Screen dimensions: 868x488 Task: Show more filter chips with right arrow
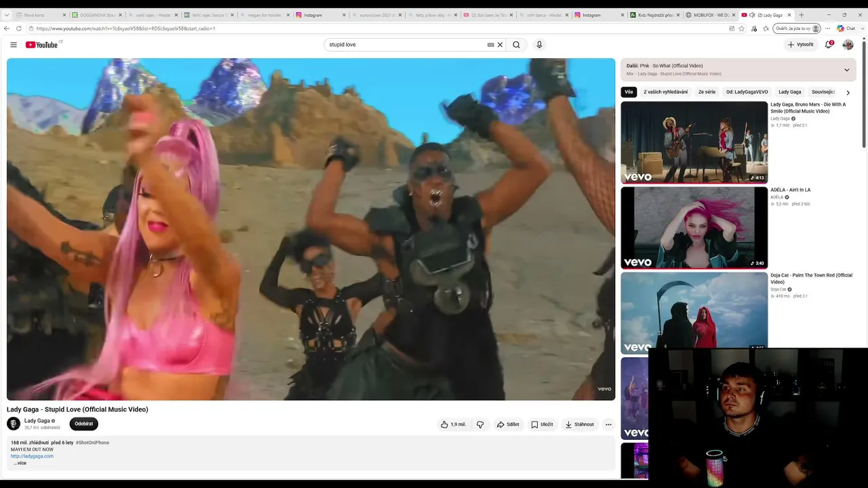848,92
